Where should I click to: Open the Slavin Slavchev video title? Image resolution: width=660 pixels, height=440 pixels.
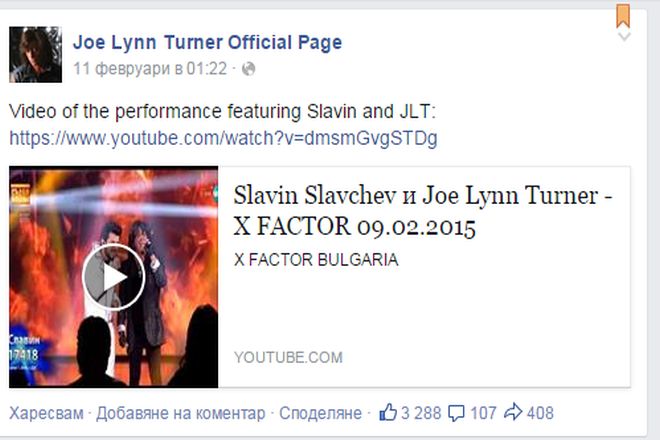423,211
